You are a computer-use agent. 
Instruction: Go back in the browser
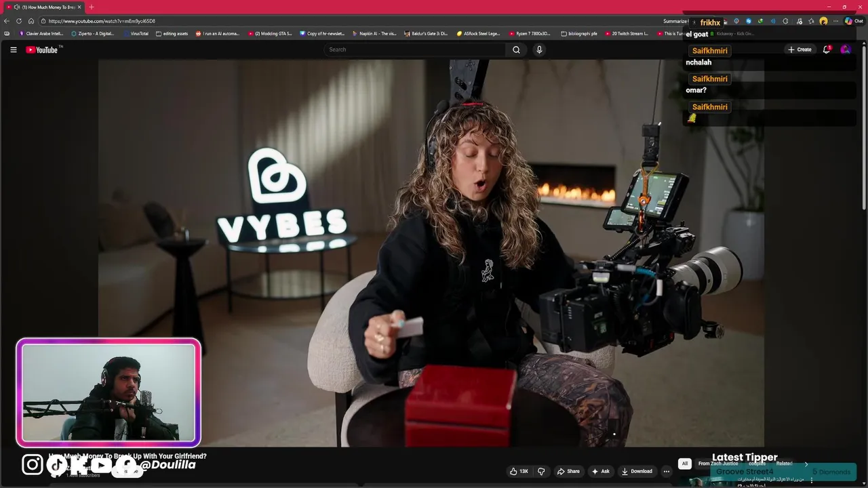click(x=7, y=21)
